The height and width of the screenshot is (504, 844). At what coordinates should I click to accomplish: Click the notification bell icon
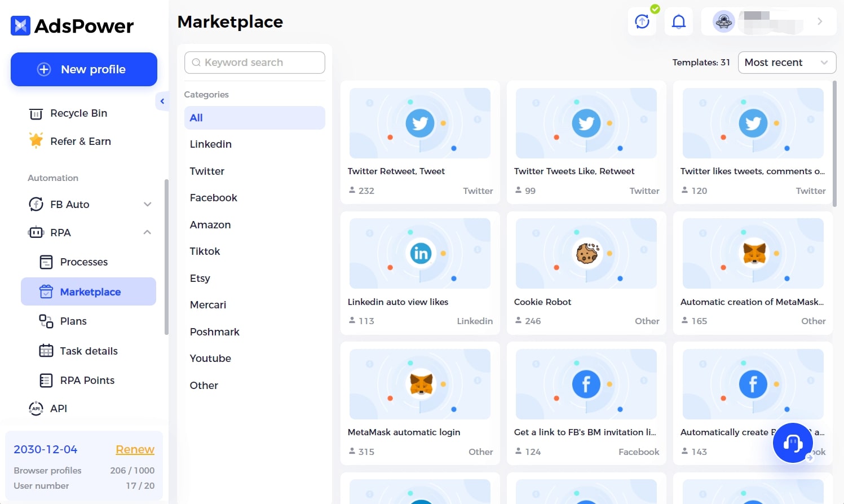(x=678, y=22)
